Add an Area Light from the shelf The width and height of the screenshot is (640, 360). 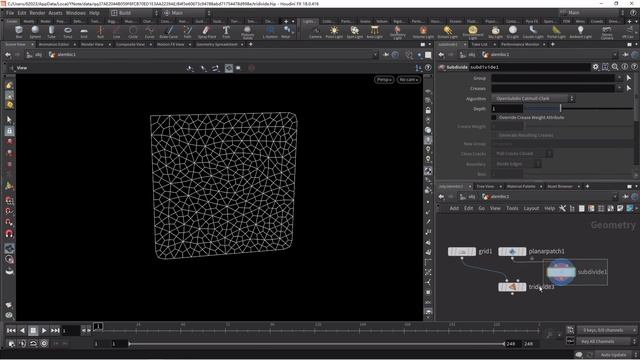374,31
